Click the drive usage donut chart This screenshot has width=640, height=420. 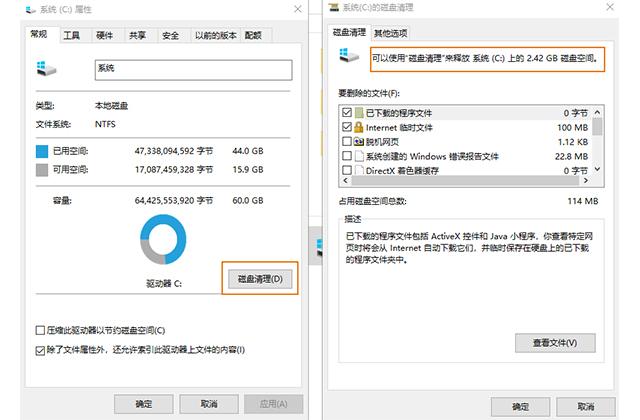163,239
